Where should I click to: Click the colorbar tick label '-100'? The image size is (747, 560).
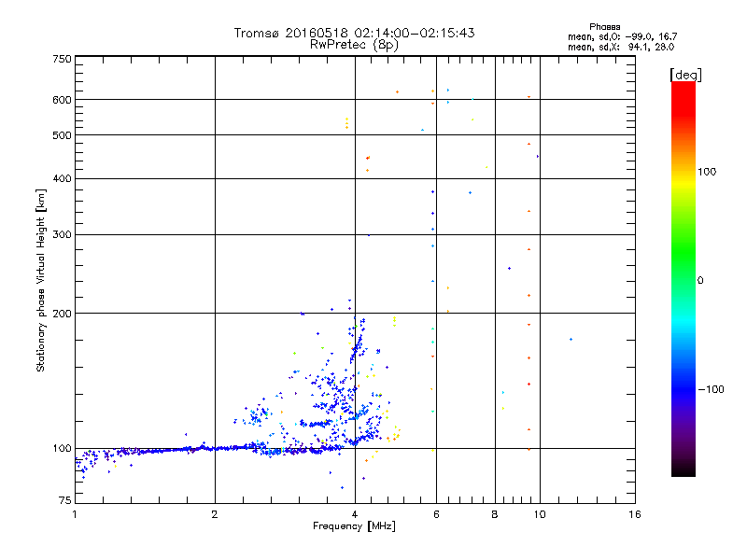pyautogui.click(x=711, y=389)
